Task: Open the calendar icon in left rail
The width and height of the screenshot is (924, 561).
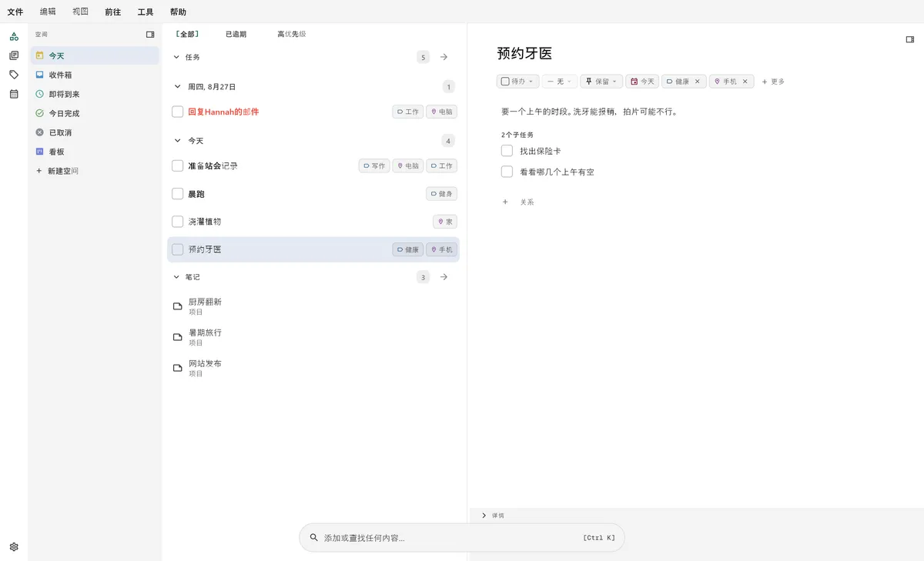Action: 14,94
